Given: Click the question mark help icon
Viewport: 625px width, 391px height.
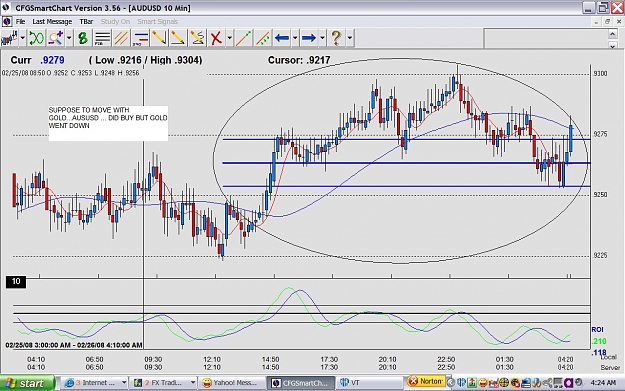Looking at the screenshot, I should 336,38.
